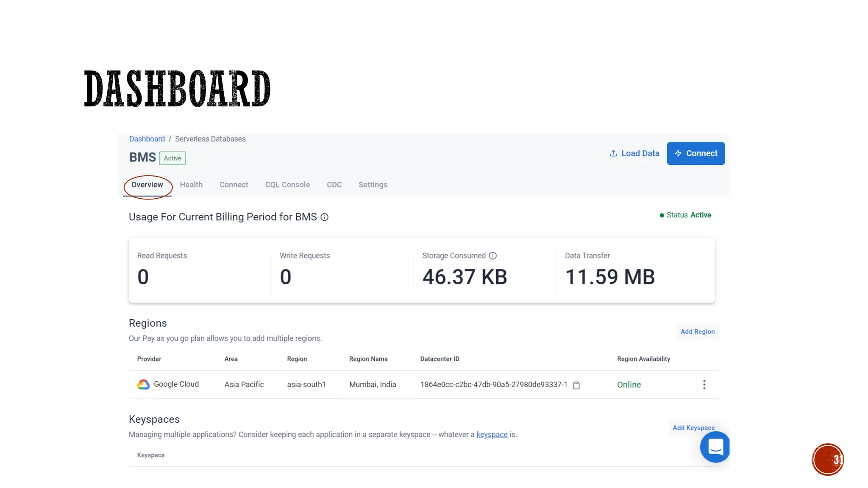868x488 pixels.
Task: Click the Dashboard breadcrumb link
Action: 147,139
